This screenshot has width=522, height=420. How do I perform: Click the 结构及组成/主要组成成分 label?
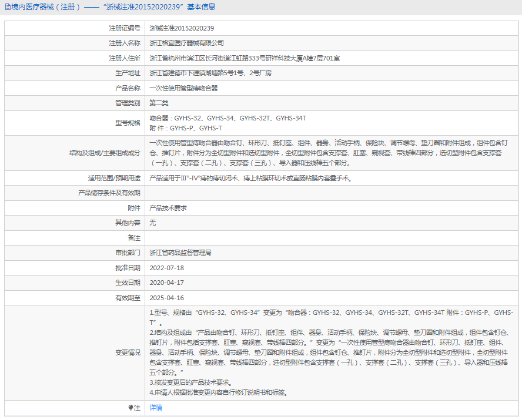(x=105, y=153)
